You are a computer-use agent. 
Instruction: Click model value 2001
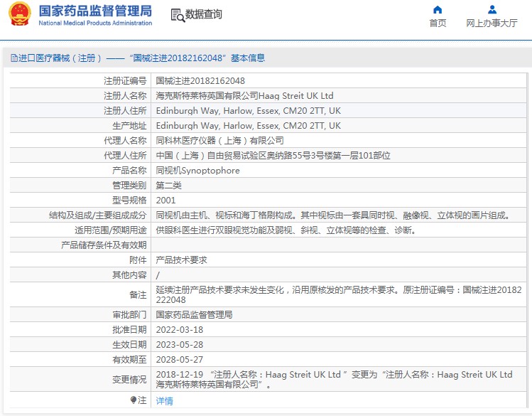tap(165, 201)
